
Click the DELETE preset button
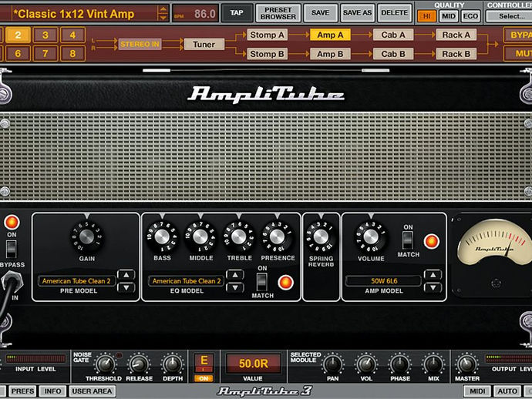[x=395, y=13]
